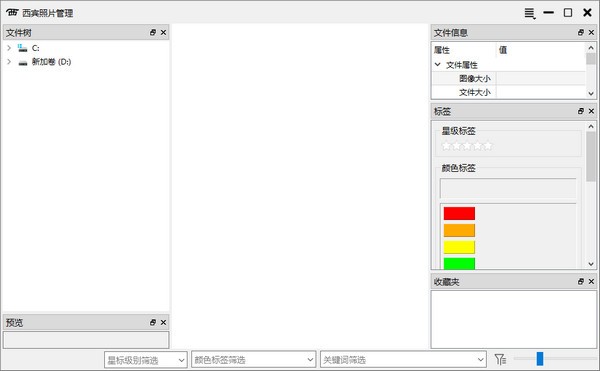Close the 收藏夹 panel
The width and height of the screenshot is (600, 371).
click(x=591, y=282)
